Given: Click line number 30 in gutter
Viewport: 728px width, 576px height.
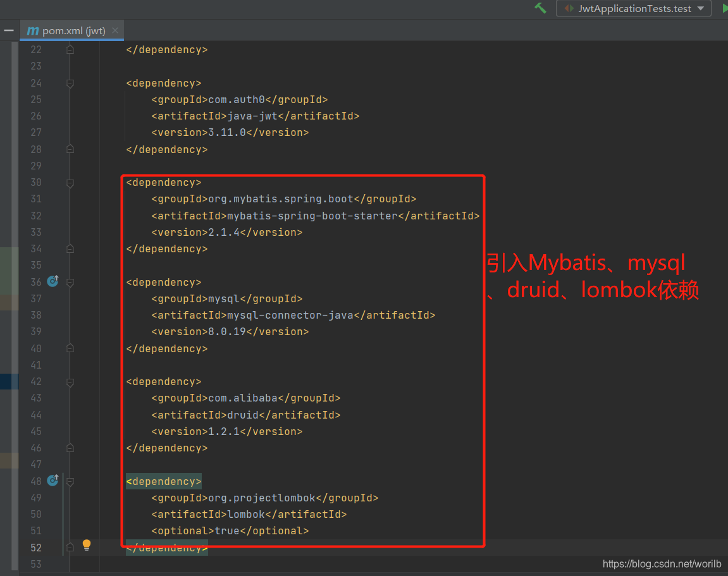Looking at the screenshot, I should pyautogui.click(x=36, y=182).
